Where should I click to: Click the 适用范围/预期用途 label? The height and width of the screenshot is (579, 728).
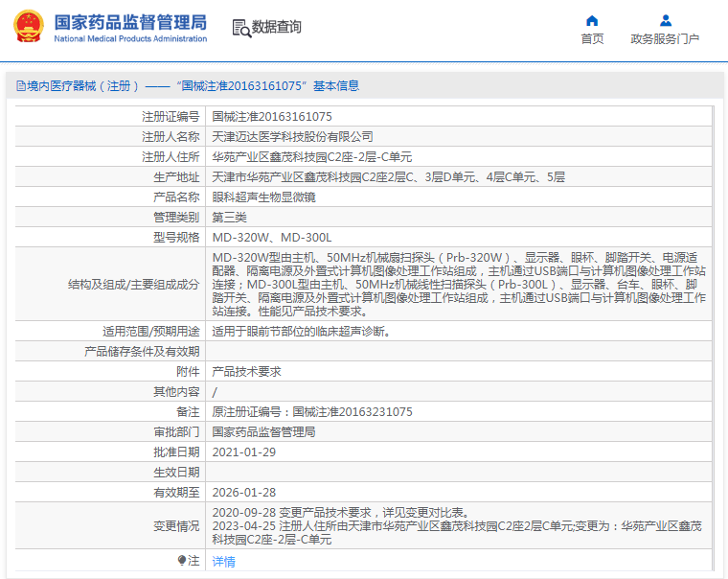(x=151, y=332)
